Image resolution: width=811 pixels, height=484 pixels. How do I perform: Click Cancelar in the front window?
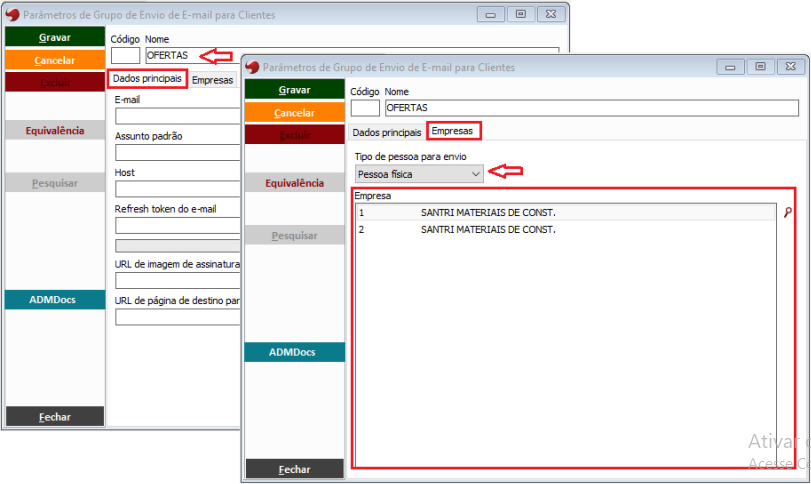pyautogui.click(x=294, y=113)
